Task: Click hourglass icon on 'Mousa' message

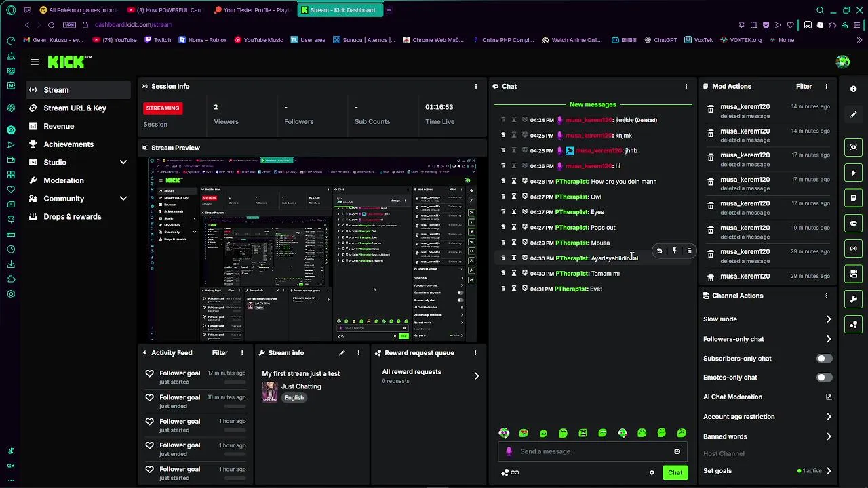Action: coord(514,243)
